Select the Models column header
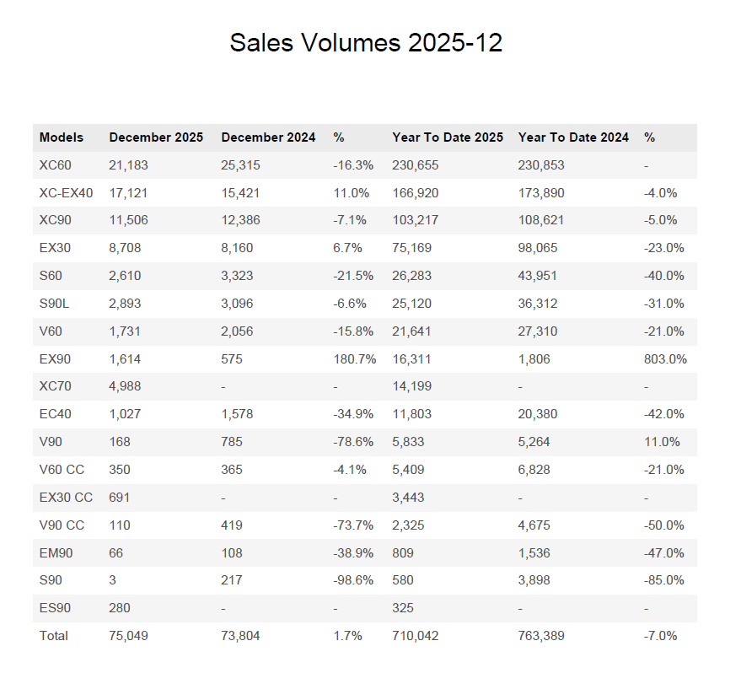741x700 pixels. tap(62, 137)
